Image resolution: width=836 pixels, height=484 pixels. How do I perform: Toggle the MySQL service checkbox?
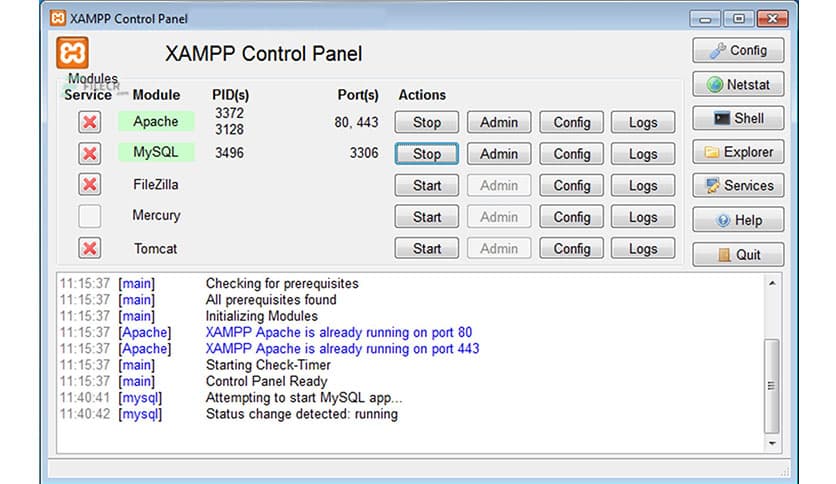(90, 154)
